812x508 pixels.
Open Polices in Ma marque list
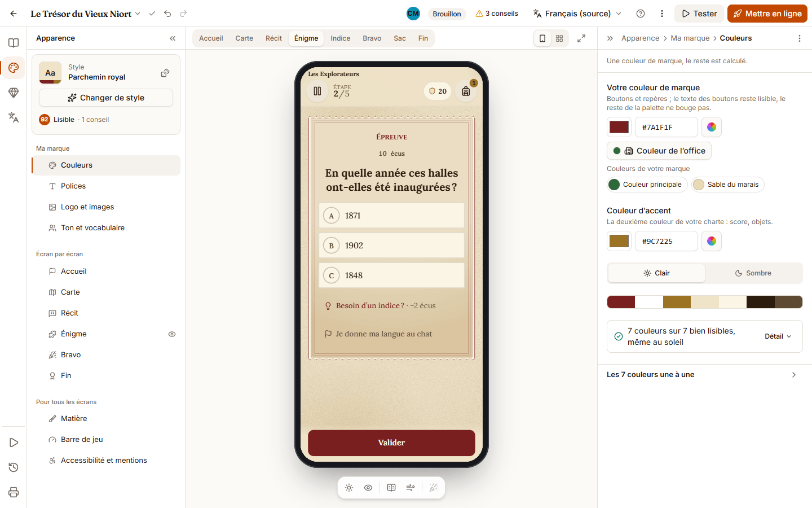click(x=106, y=186)
